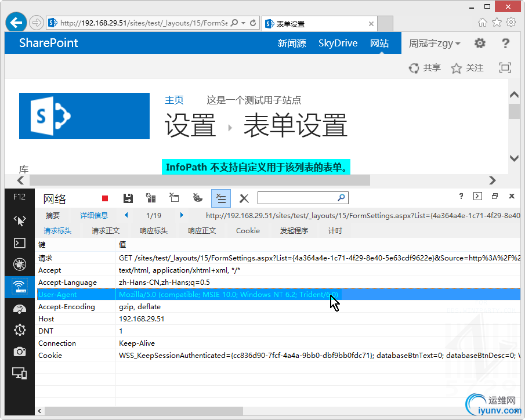Viewport: 525px width, 420px height.
Task: Open Debugger bug icon in sidebar
Action: (19, 265)
